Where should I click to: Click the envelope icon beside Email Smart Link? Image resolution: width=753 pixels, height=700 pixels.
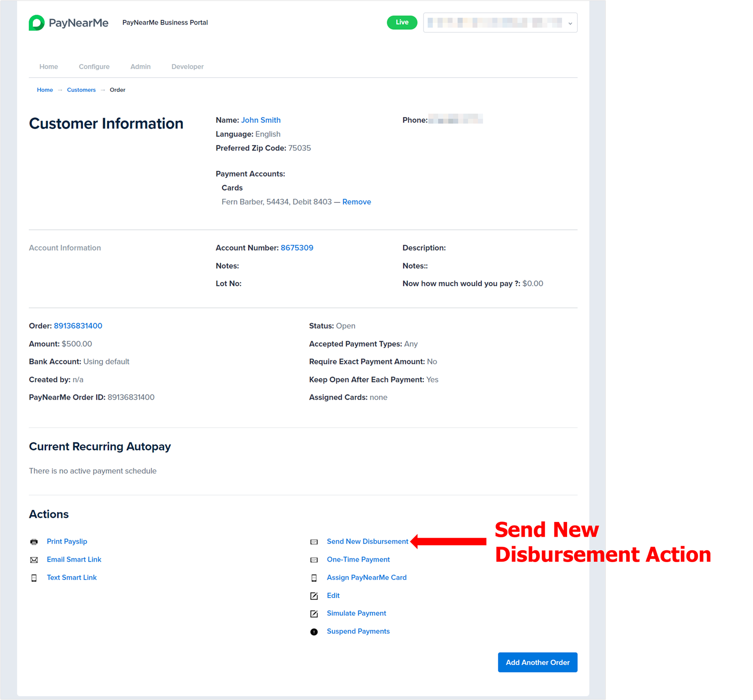click(x=34, y=560)
